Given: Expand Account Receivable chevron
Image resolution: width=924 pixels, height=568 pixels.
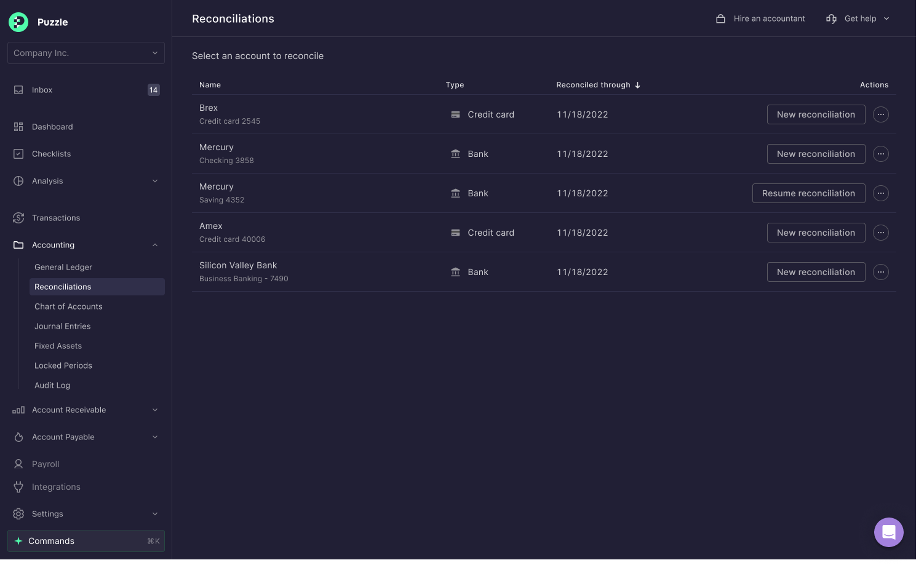Looking at the screenshot, I should (x=155, y=410).
